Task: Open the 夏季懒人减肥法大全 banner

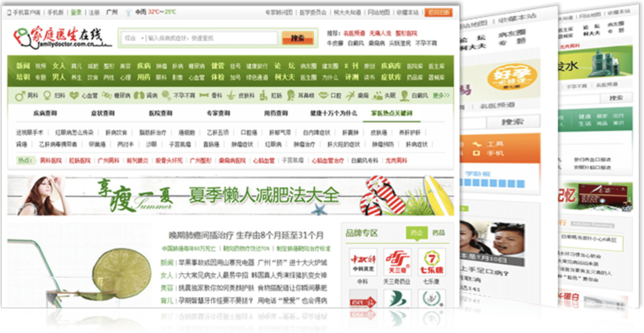Action: [231, 195]
